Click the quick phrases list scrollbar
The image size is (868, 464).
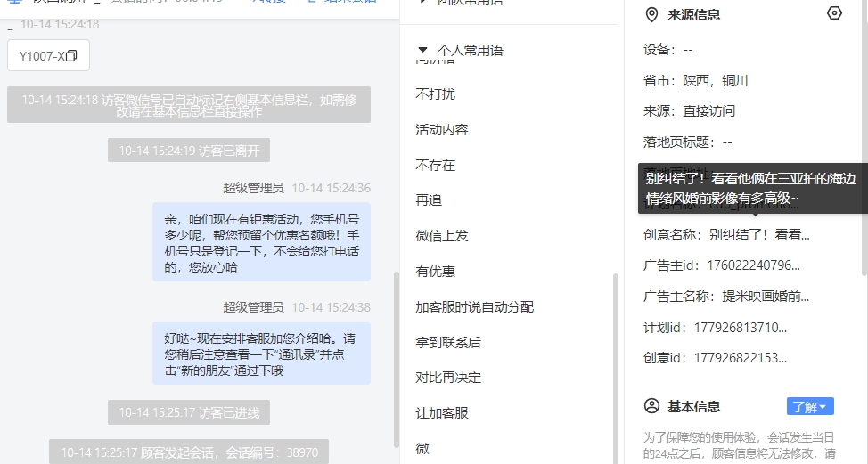click(616, 369)
